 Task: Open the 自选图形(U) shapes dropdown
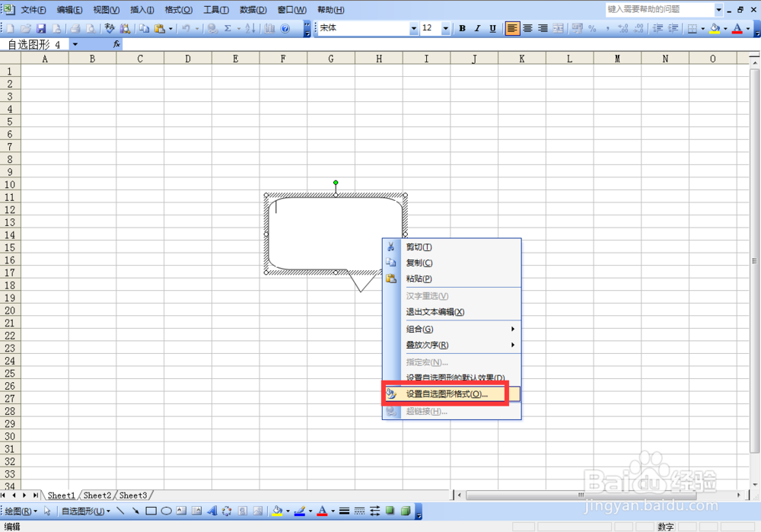coord(84,511)
